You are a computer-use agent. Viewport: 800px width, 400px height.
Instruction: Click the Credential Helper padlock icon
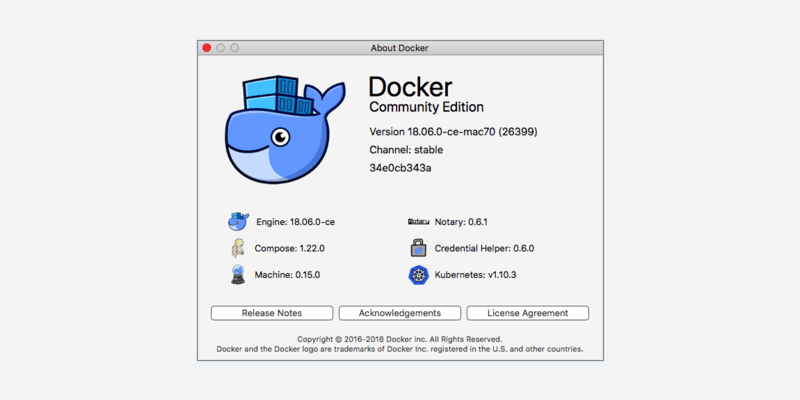pos(418,248)
